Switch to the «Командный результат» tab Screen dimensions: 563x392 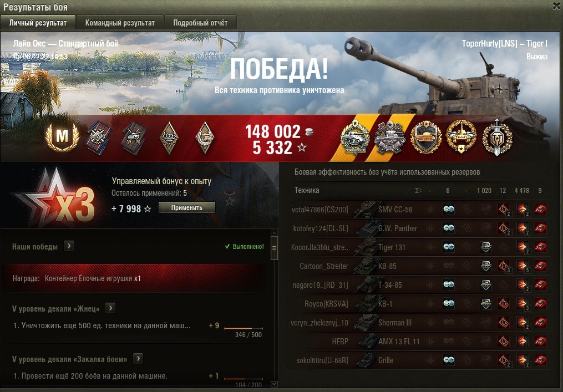click(120, 23)
